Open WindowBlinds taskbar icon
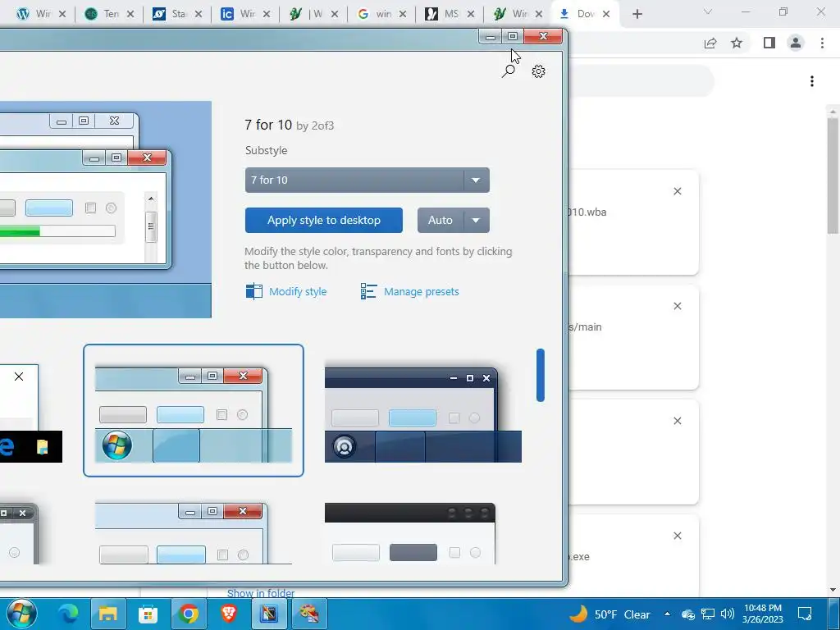The image size is (840, 630). (x=268, y=614)
